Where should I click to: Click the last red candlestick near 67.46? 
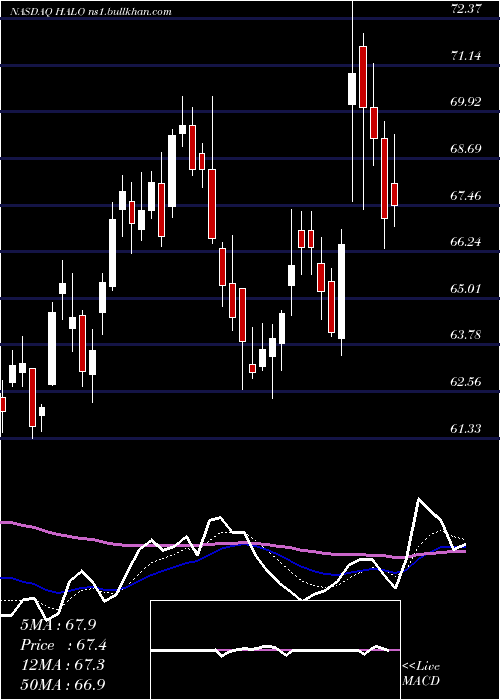(x=395, y=194)
